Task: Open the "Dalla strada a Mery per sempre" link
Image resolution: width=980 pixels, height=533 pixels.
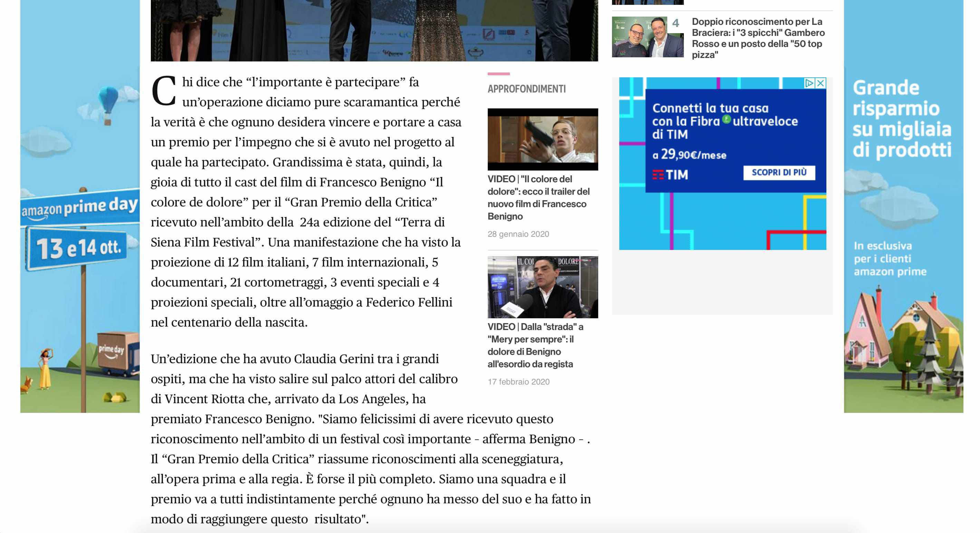Action: pos(536,345)
